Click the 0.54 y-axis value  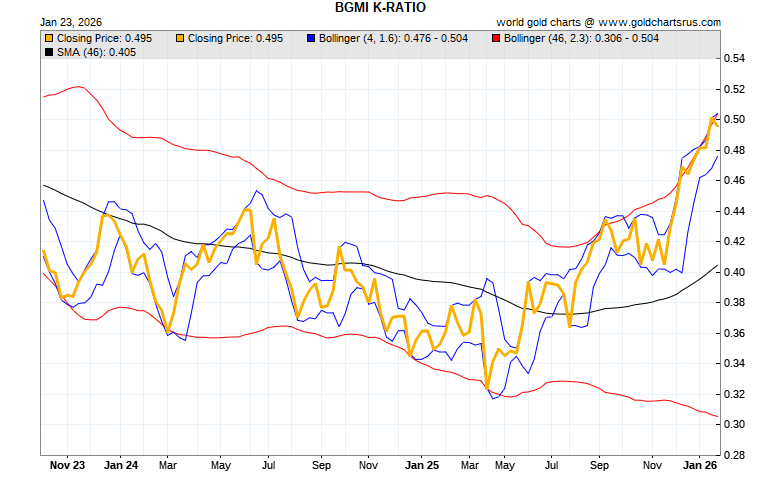click(x=735, y=59)
